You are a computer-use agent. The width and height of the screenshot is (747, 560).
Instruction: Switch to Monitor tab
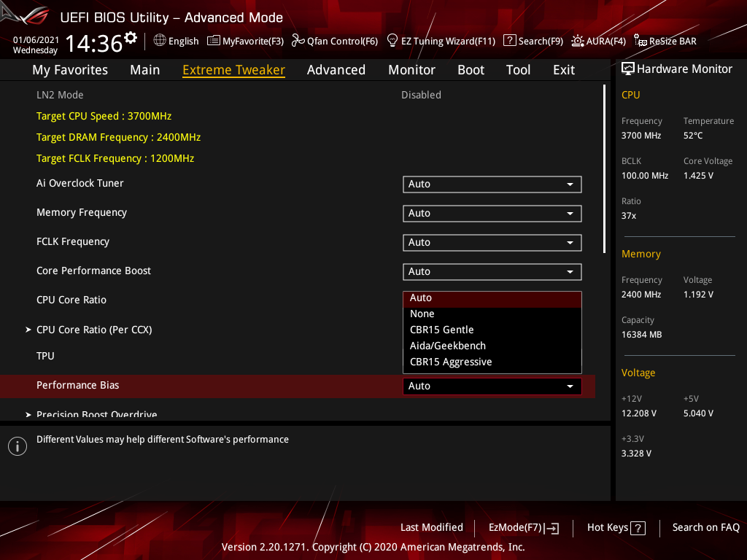(x=411, y=70)
